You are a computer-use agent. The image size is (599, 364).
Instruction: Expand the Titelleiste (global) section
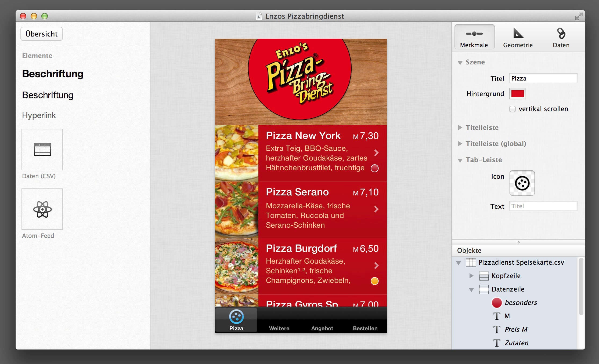pyautogui.click(x=460, y=144)
